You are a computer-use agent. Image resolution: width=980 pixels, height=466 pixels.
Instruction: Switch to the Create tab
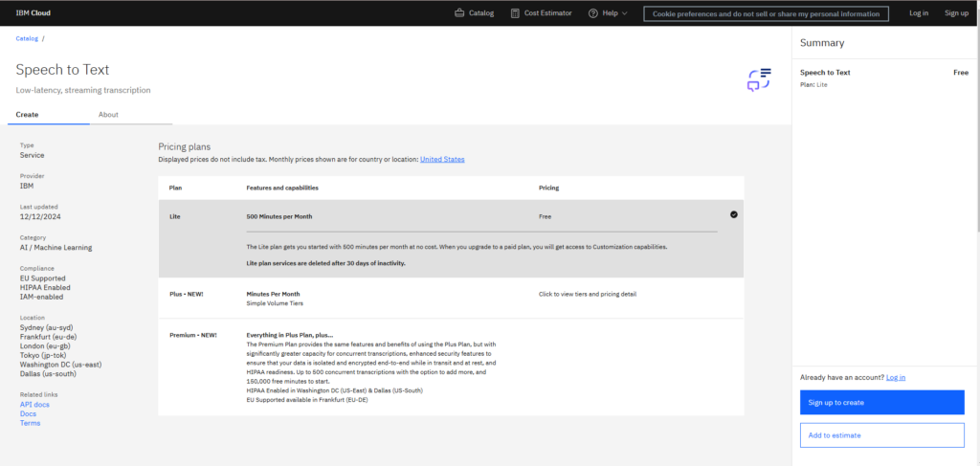pyautogui.click(x=49, y=115)
